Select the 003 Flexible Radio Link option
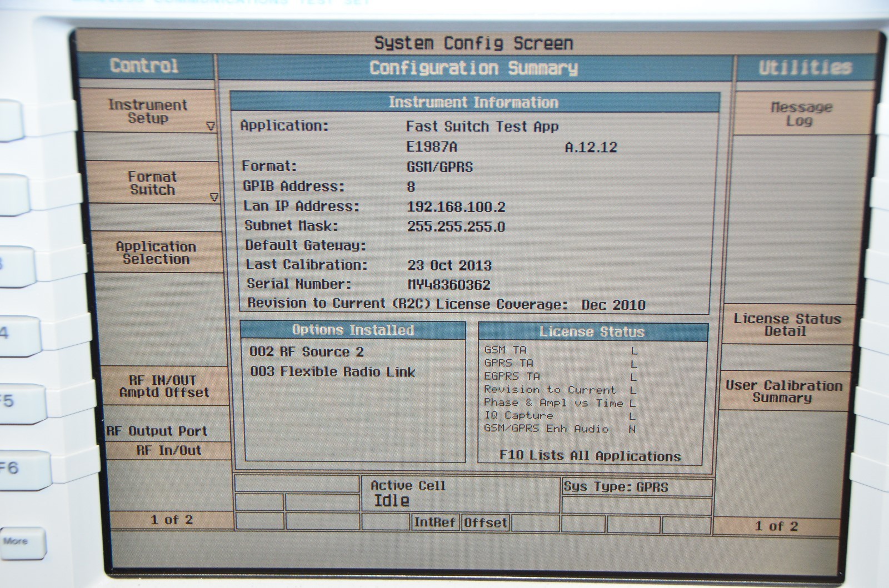 click(x=332, y=372)
